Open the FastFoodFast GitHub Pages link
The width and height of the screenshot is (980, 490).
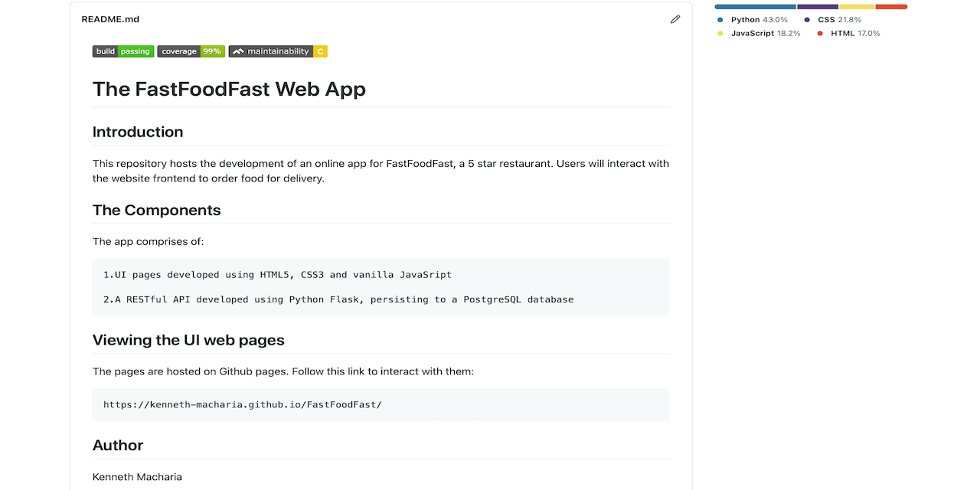coord(243,403)
